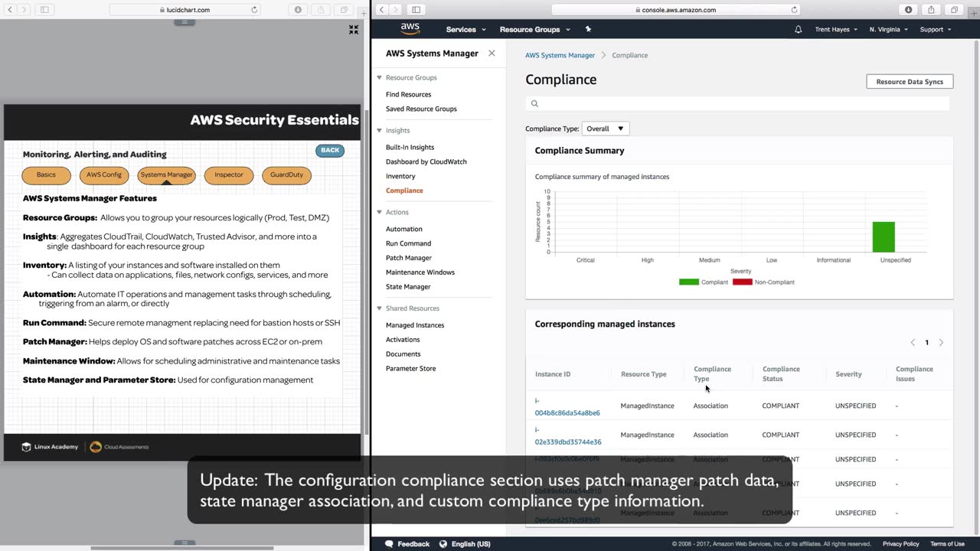
Task: Go to previous page of managed instances
Action: point(913,342)
